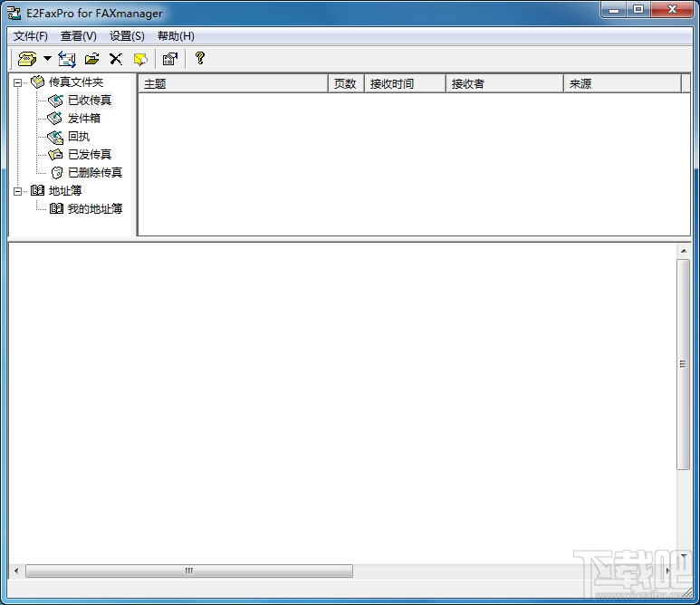Open the dropdown arrow beside the fax icon
Image resolution: width=700 pixels, height=605 pixels.
click(47, 59)
